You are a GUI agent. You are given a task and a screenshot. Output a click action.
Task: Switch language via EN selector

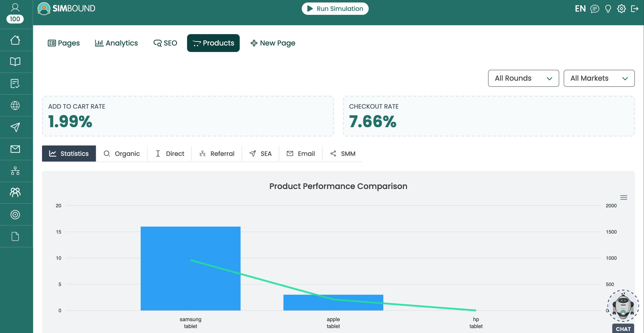pyautogui.click(x=580, y=9)
